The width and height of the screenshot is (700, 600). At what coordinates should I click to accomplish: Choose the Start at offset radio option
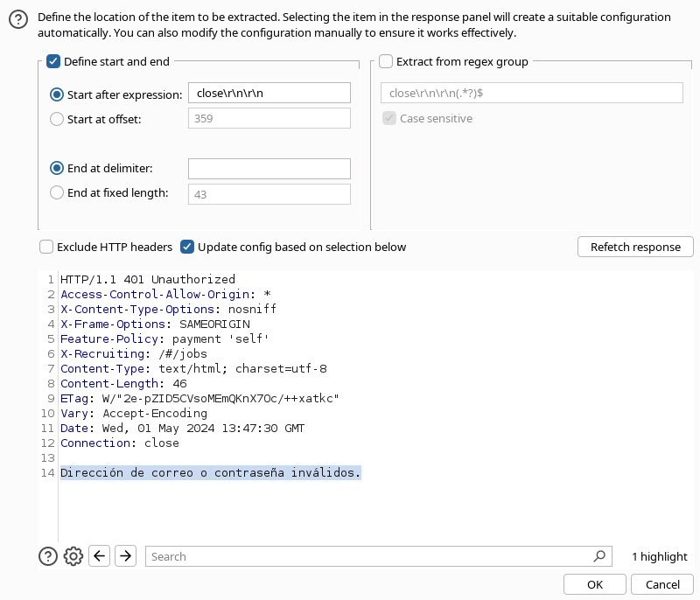57,119
